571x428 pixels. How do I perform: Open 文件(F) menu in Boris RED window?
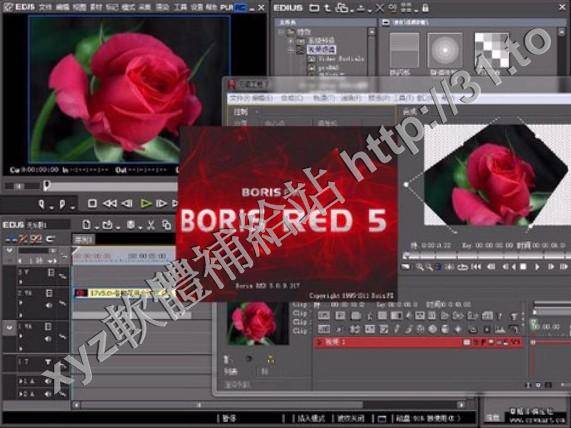click(241, 98)
